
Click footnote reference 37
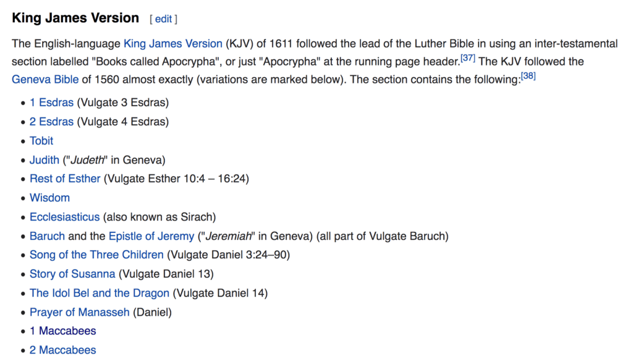468,58
